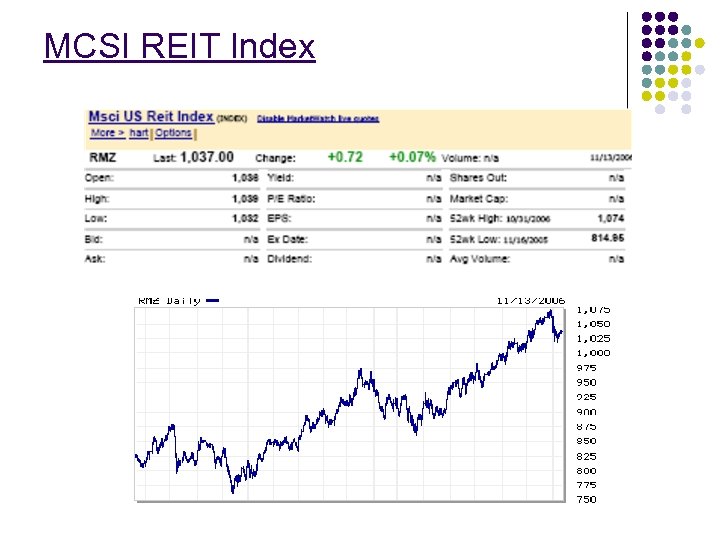The width and height of the screenshot is (720, 540).
Task: Open the Options link
Action: point(173,133)
